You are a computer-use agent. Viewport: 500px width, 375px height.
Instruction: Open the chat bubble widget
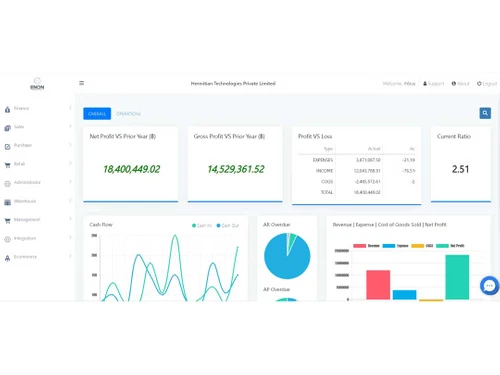click(x=489, y=286)
